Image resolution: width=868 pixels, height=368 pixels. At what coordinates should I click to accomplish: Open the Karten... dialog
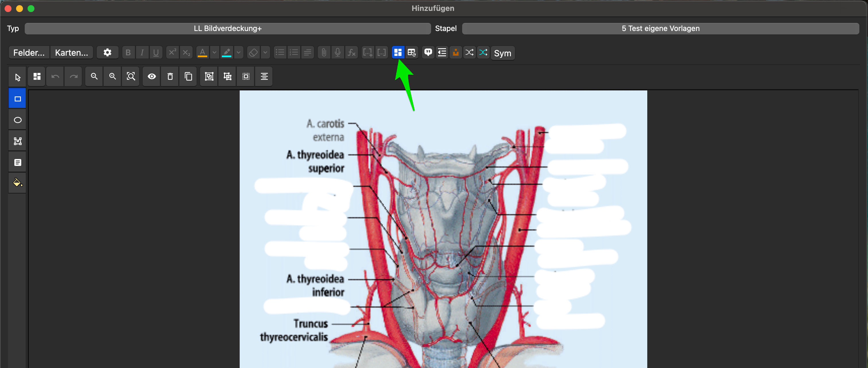pyautogui.click(x=71, y=53)
